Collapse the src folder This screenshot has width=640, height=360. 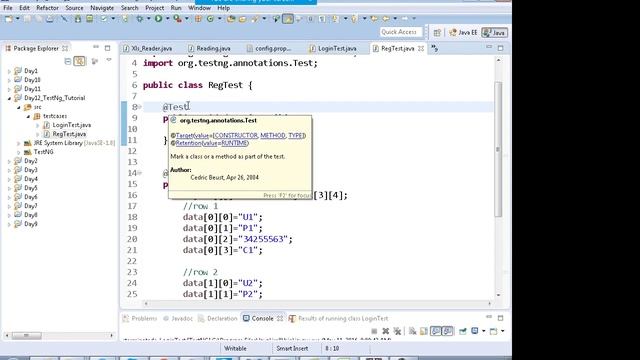(18, 107)
